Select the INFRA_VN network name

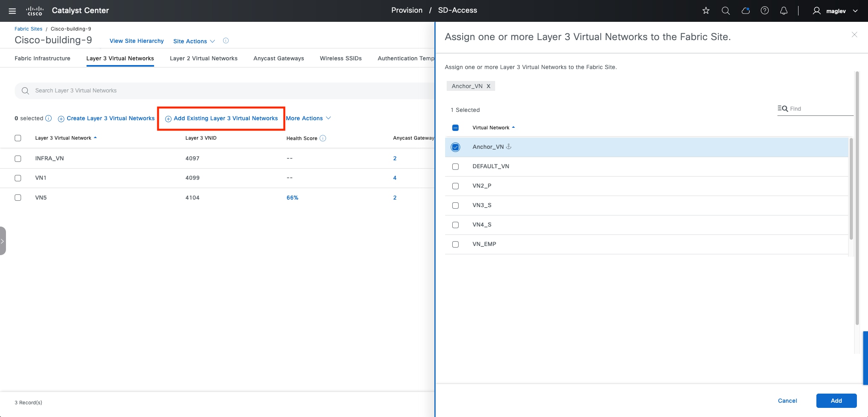(49, 158)
